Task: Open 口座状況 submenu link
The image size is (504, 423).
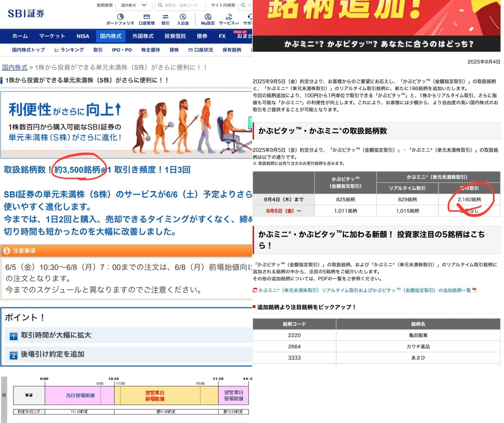Action: click(x=200, y=50)
